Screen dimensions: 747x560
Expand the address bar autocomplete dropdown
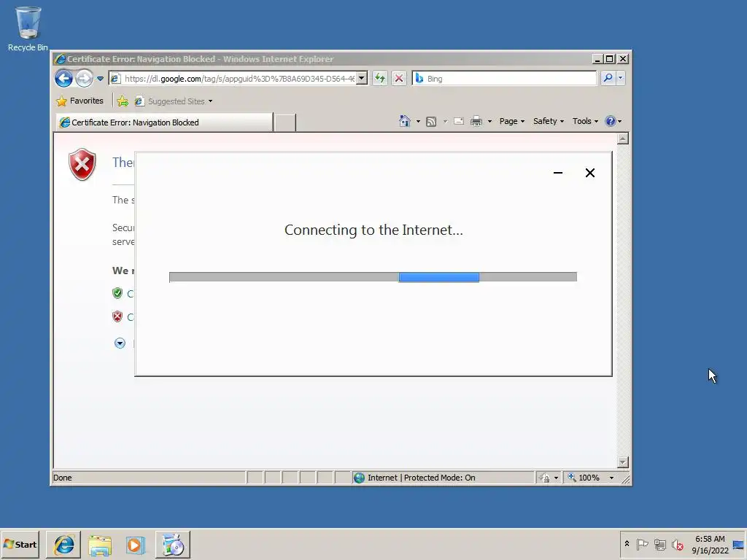(x=362, y=78)
